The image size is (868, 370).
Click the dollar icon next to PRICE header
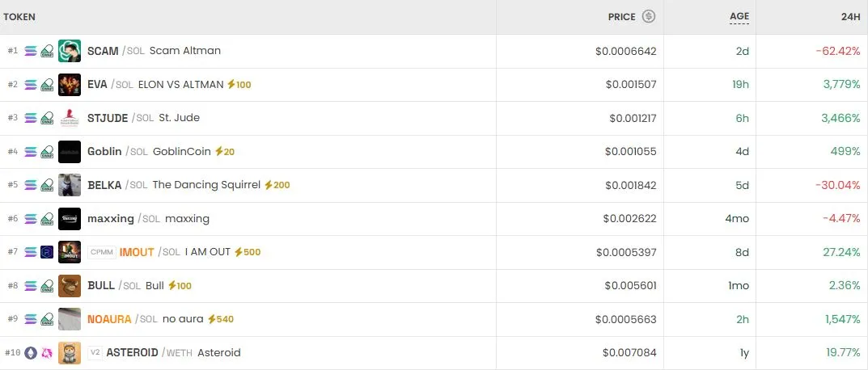(649, 16)
